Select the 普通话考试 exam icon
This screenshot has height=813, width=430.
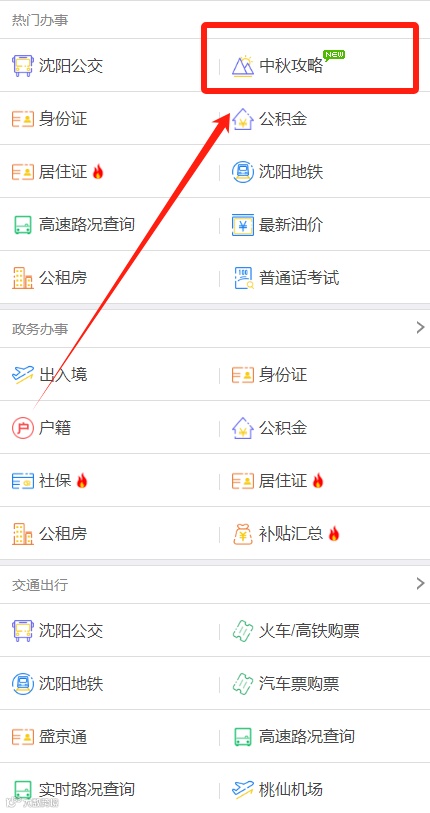[242, 278]
